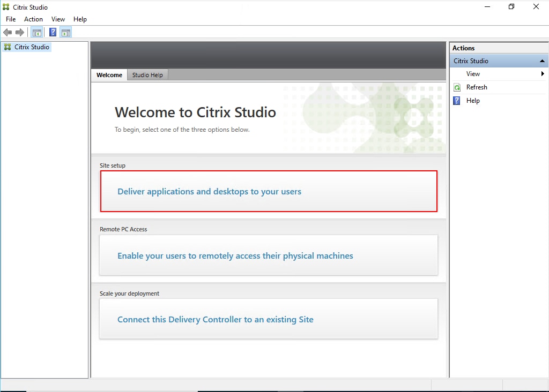
Task: Toggle the Show/Hide Action Pane icon
Action: (66, 33)
